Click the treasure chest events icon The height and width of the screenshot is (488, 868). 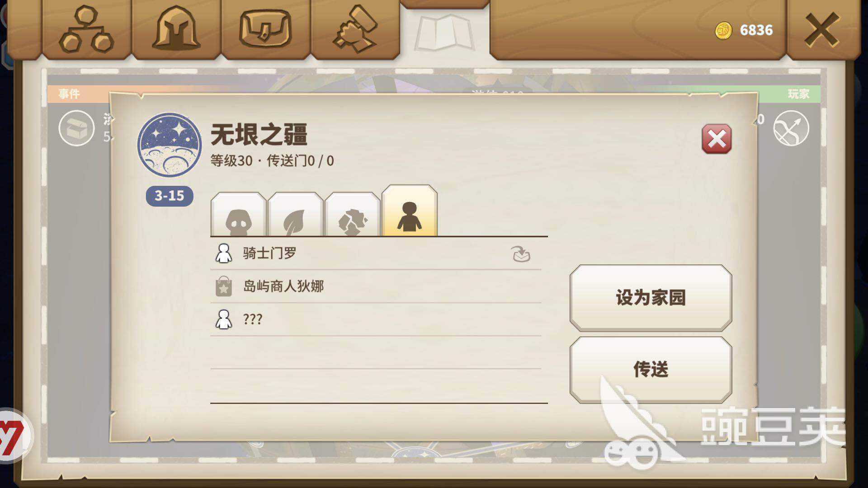pos(76,128)
